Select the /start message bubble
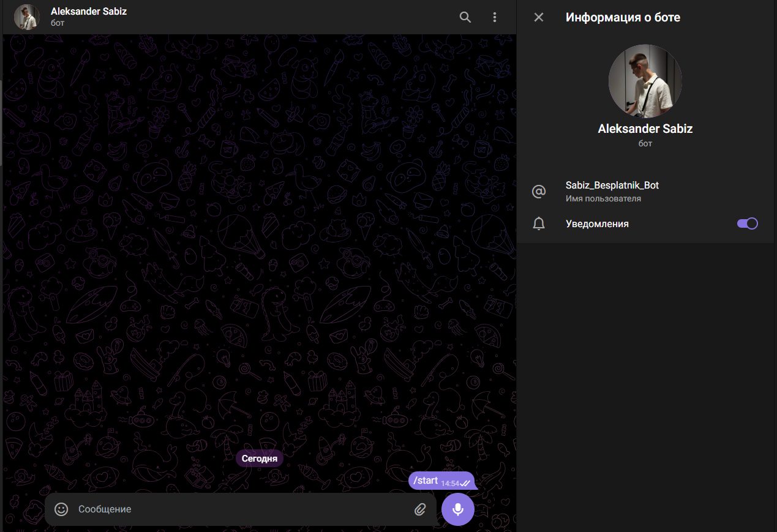 click(426, 481)
